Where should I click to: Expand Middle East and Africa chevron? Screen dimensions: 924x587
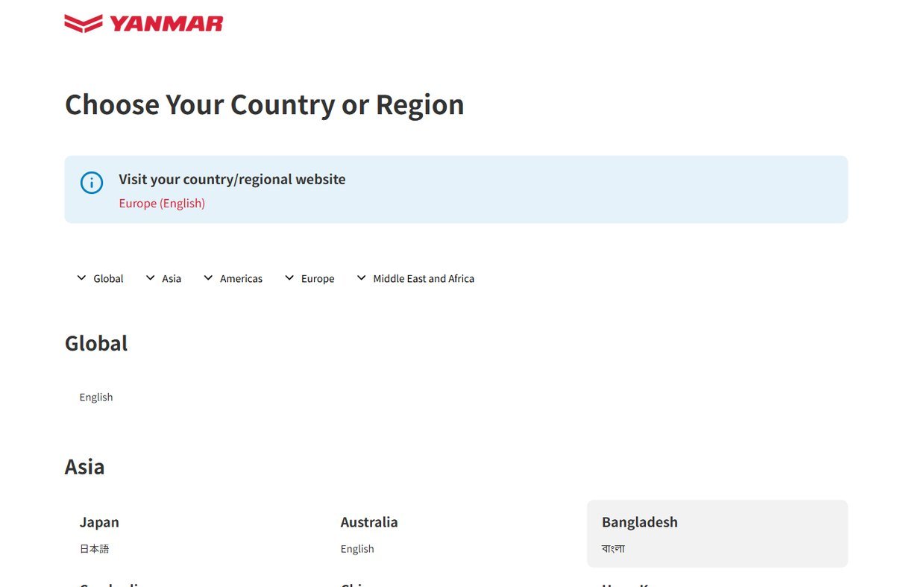(x=361, y=278)
